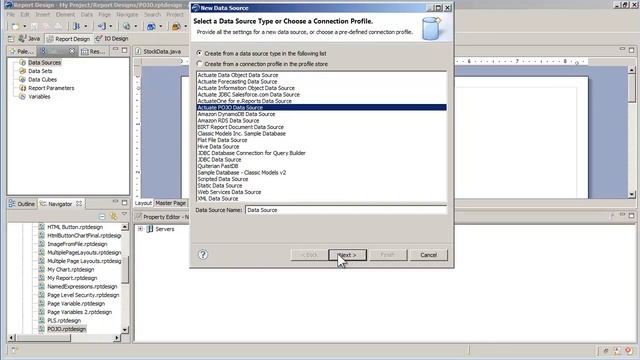
Task: Click the Finish button in dialog
Action: (388, 255)
